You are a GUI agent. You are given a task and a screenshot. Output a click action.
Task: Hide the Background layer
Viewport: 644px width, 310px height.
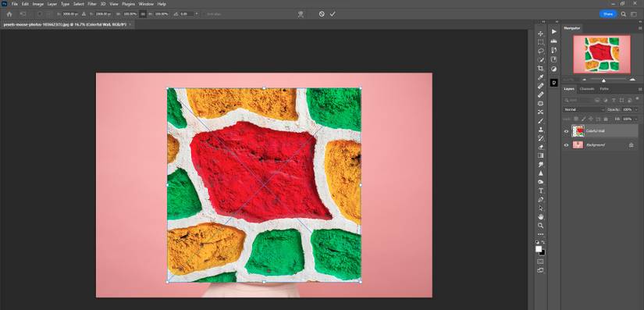point(567,145)
